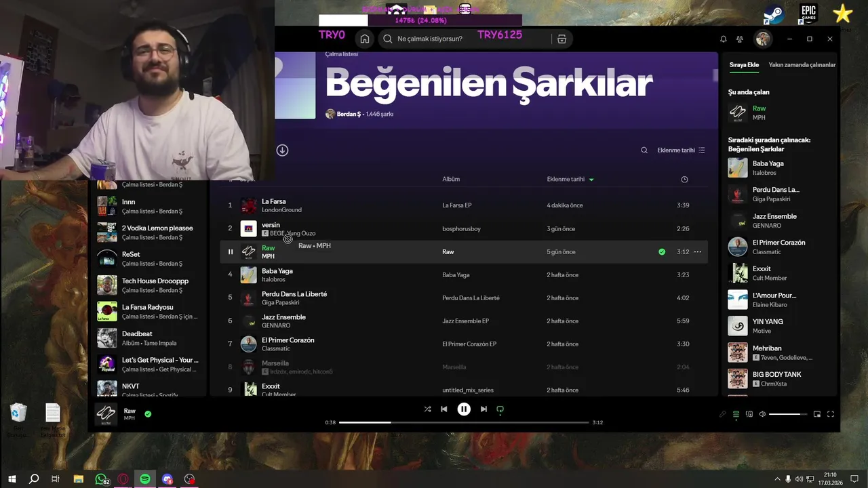Viewport: 868px width, 488px height.
Task: Enter full screen mode icon
Action: coord(831,414)
